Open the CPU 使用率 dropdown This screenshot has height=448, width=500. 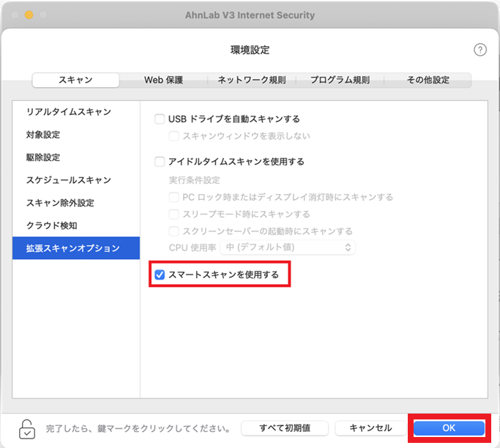pyautogui.click(x=288, y=247)
